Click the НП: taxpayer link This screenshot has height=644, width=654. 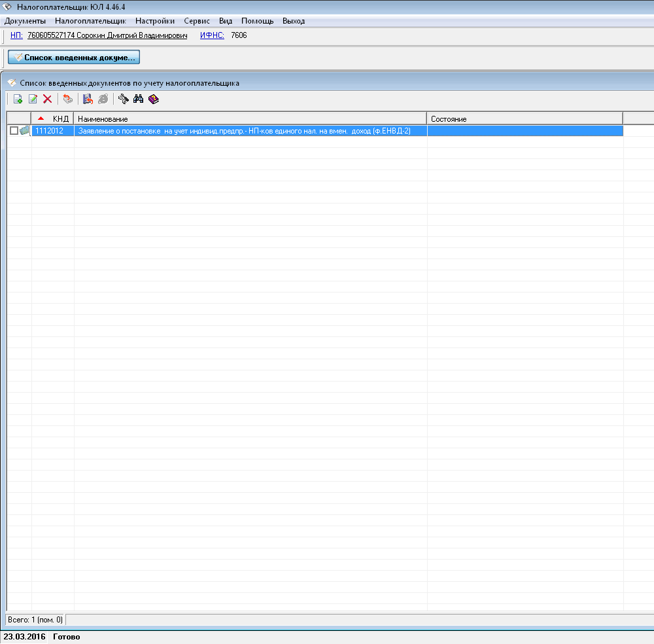pos(16,35)
